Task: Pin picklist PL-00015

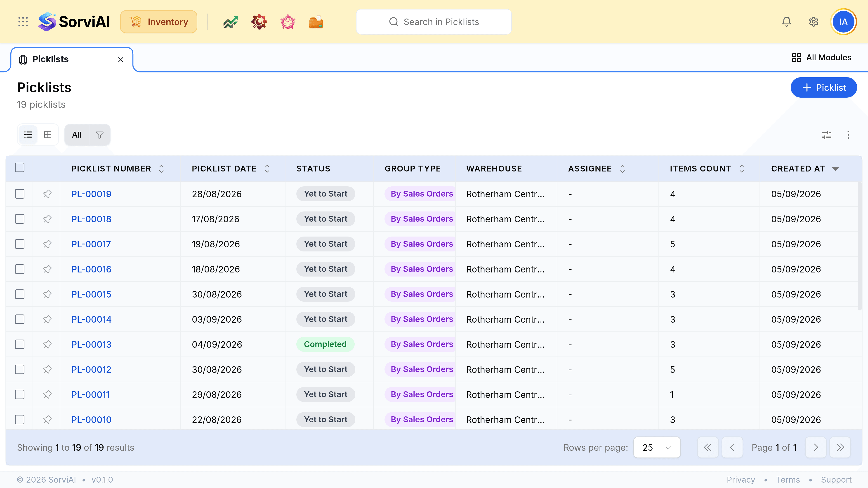Action: pyautogui.click(x=47, y=294)
